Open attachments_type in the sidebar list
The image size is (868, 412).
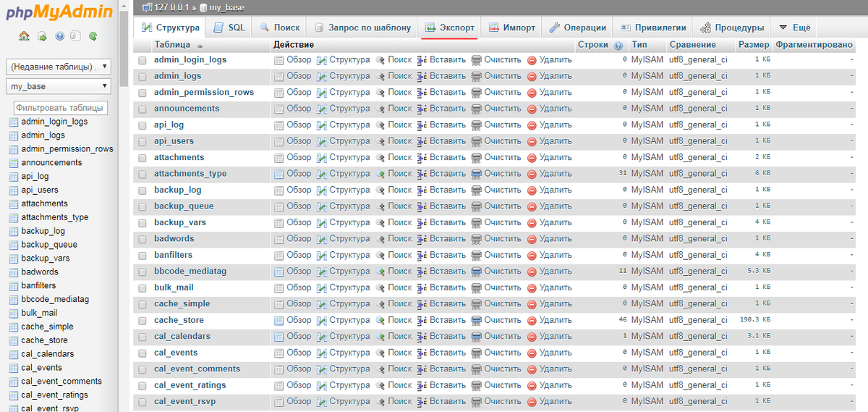tap(55, 217)
